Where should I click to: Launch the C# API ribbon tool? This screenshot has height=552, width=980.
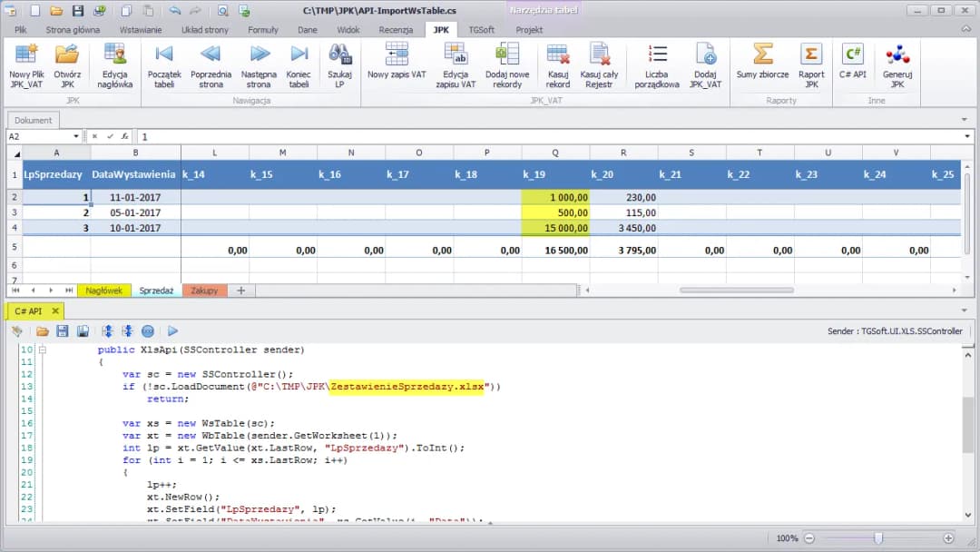pos(853,64)
